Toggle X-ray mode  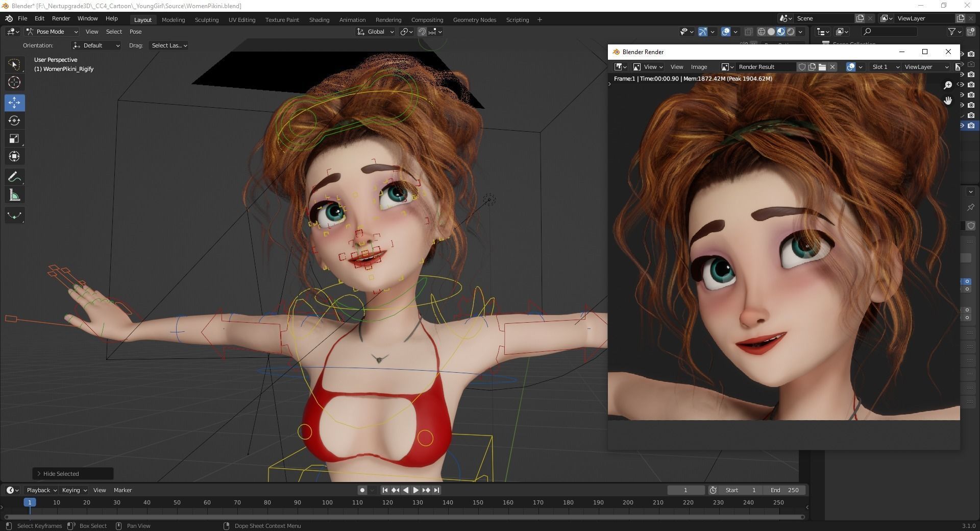[748, 32]
